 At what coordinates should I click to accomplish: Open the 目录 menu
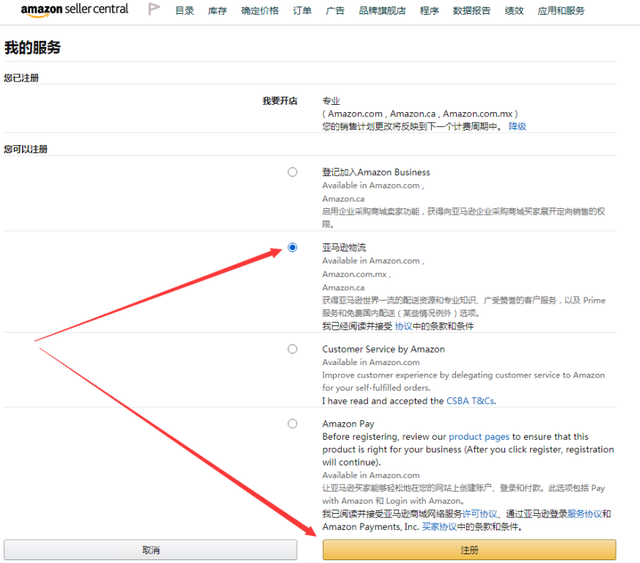pos(184,11)
